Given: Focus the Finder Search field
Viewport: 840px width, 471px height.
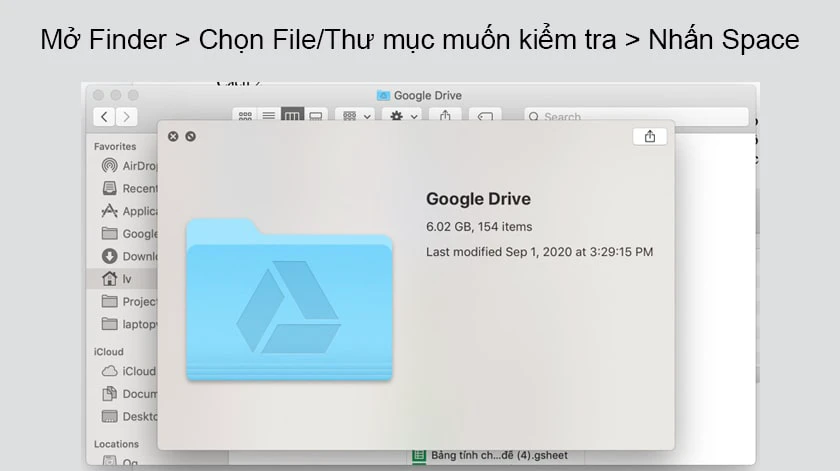Looking at the screenshot, I should [x=636, y=116].
